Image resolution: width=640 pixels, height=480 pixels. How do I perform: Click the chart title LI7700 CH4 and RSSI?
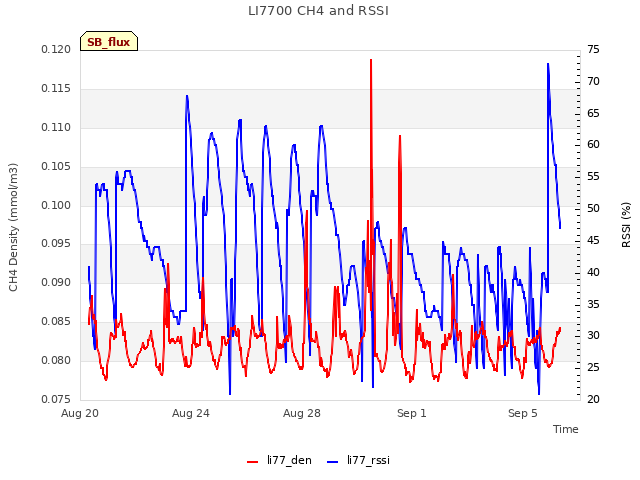pyautogui.click(x=318, y=11)
